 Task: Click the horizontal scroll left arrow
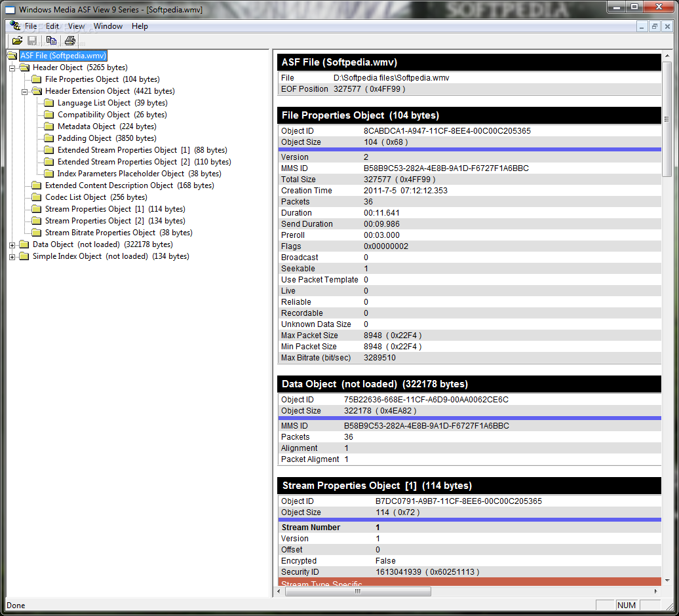(279, 591)
